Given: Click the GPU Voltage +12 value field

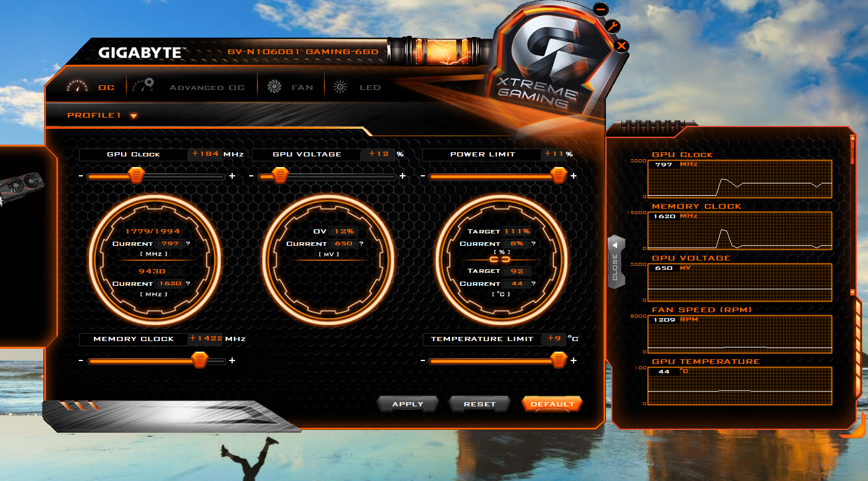Looking at the screenshot, I should click(x=379, y=154).
